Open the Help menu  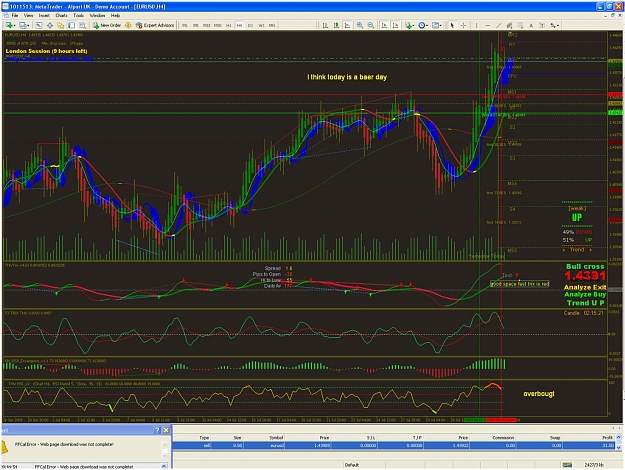115,16
